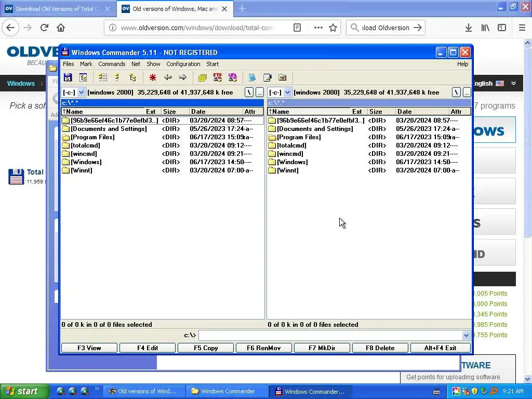
Task: Open Firefox hamburger menu
Action: (522, 28)
